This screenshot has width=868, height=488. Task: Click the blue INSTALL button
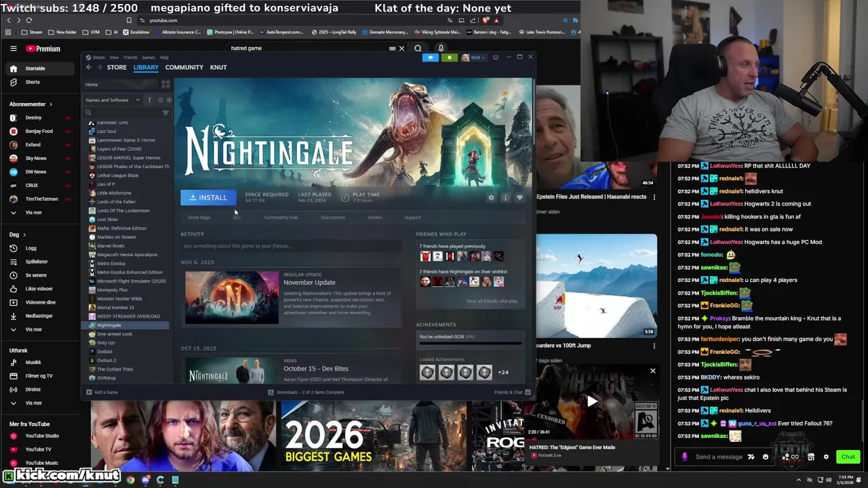point(208,197)
